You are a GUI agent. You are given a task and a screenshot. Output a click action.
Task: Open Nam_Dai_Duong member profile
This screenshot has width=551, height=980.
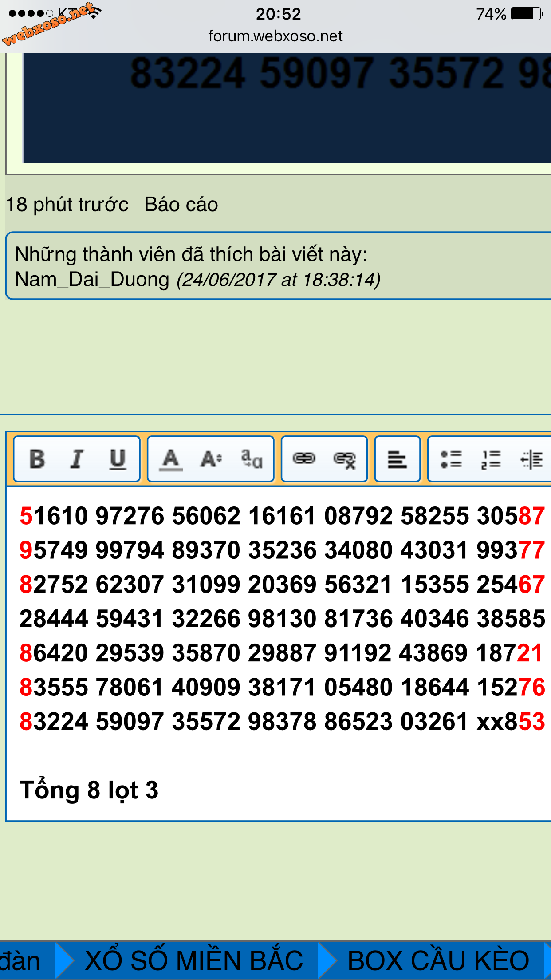click(92, 280)
